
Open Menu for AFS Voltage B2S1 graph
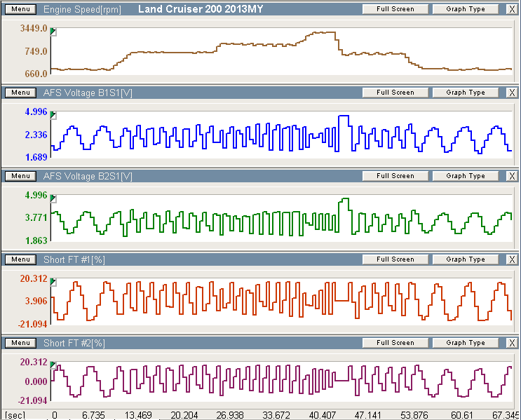[20, 176]
